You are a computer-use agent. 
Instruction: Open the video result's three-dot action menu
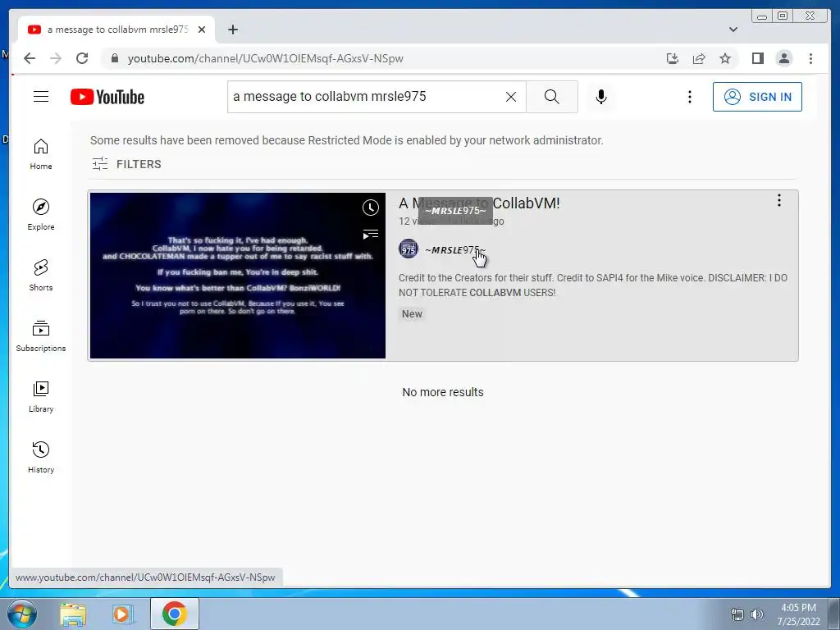(x=779, y=200)
